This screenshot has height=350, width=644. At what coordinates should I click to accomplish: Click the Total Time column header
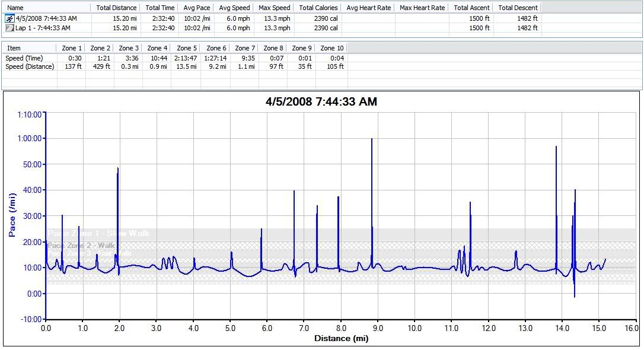tap(160, 8)
